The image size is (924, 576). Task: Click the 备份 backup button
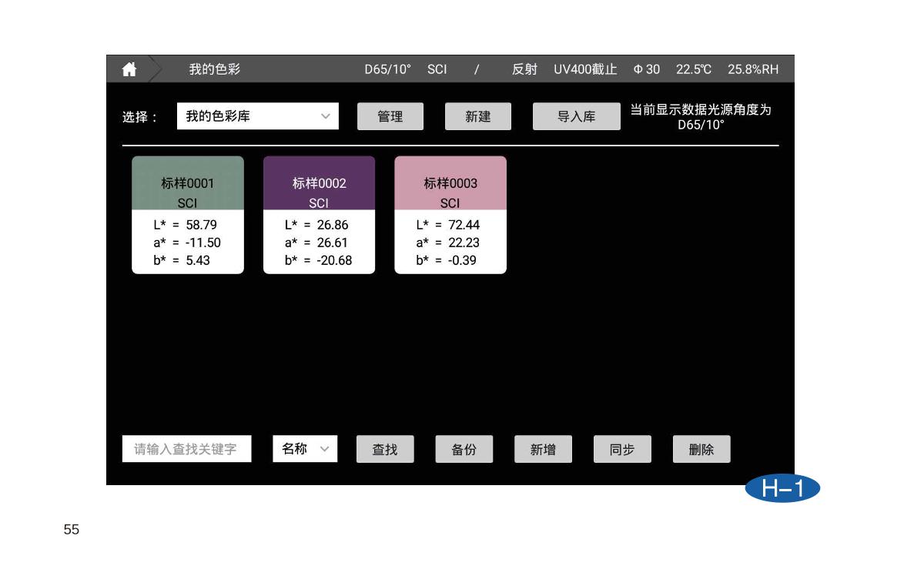pos(464,449)
